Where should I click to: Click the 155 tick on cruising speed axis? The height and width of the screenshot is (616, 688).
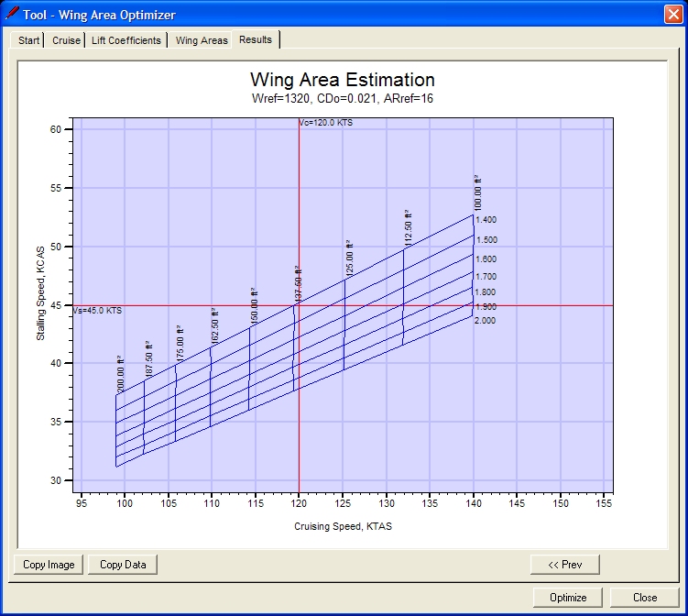click(x=604, y=503)
